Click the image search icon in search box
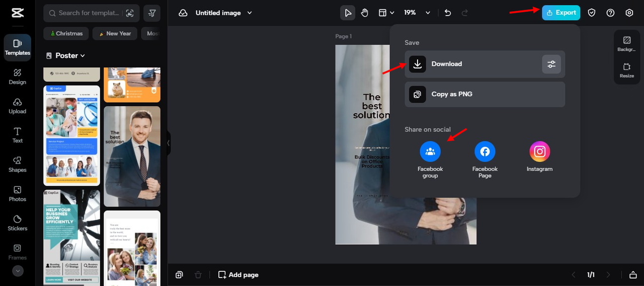Image resolution: width=644 pixels, height=286 pixels. pos(130,13)
